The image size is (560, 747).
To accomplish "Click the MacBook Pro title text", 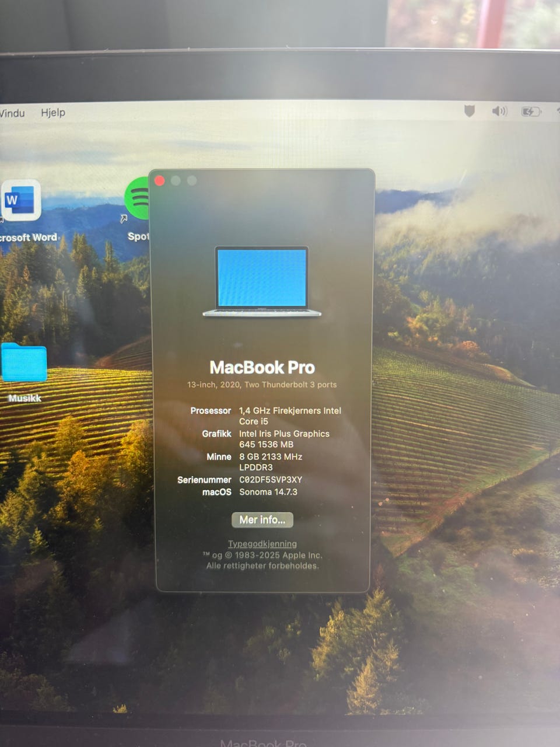I will point(262,368).
